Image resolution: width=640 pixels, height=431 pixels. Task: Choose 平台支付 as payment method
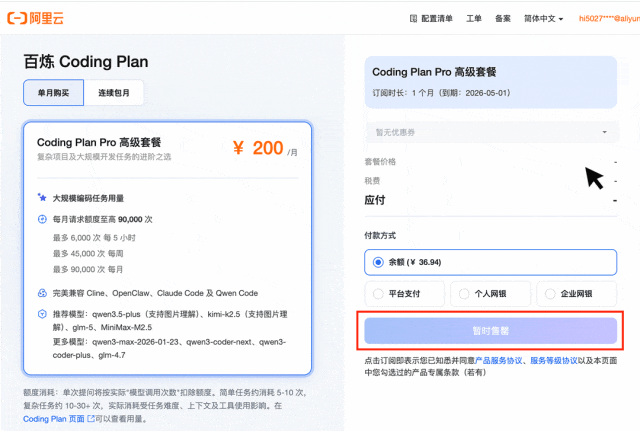[404, 293]
